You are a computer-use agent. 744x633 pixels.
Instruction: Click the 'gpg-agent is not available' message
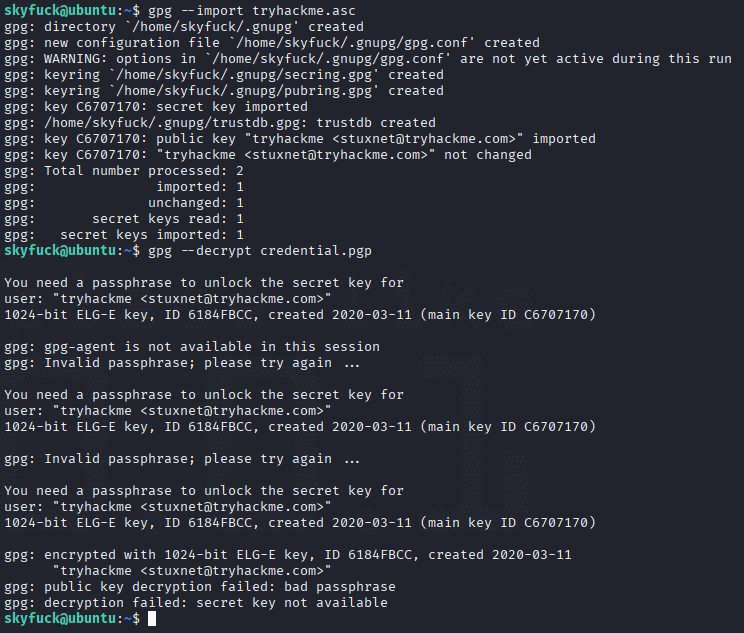pos(192,347)
